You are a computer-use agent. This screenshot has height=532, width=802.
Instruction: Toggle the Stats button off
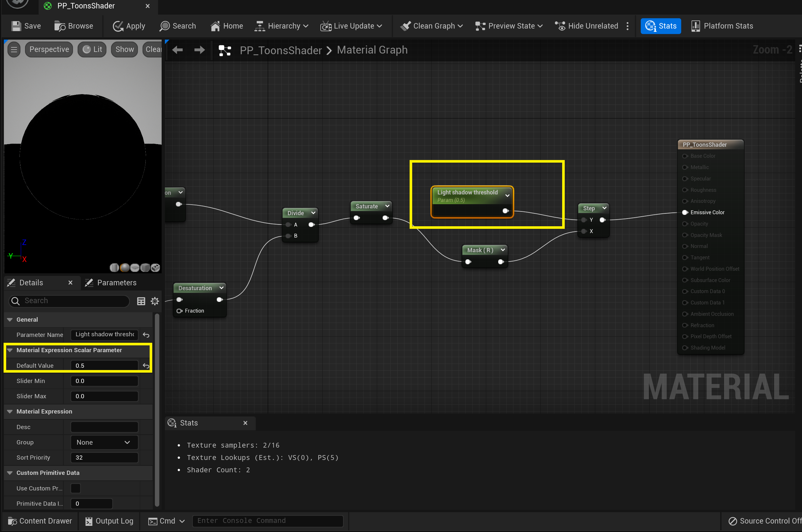660,26
